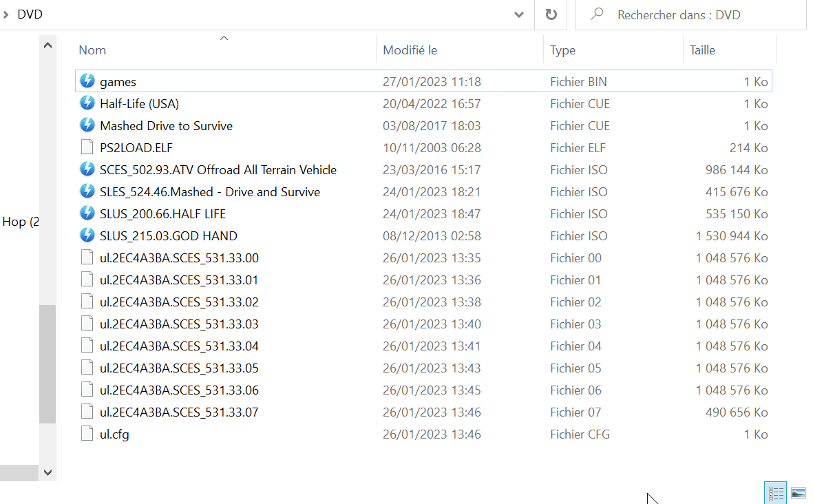The image size is (813, 504).
Task: Select the ul.cfg file name
Action: pos(114,434)
